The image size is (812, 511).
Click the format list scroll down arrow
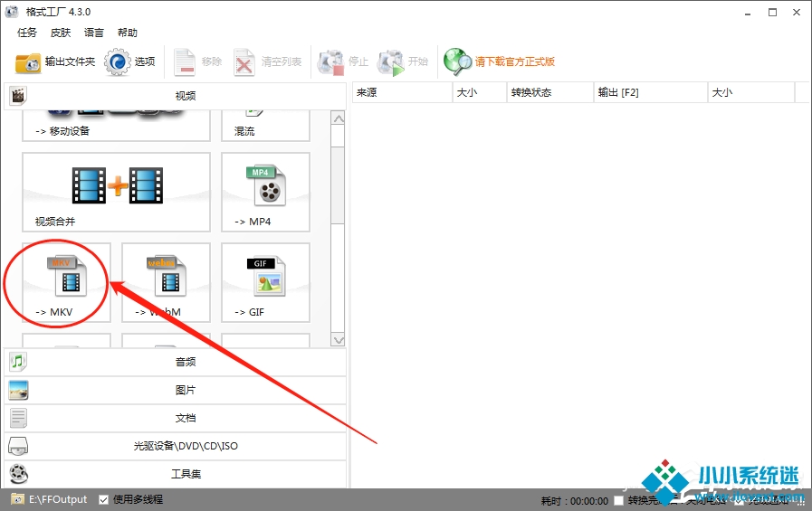[339, 340]
